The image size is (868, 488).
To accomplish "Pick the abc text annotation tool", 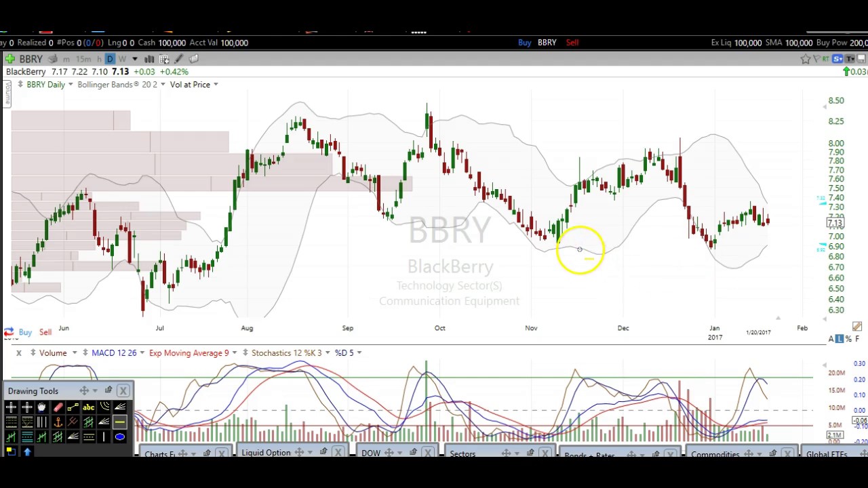I will coord(88,407).
